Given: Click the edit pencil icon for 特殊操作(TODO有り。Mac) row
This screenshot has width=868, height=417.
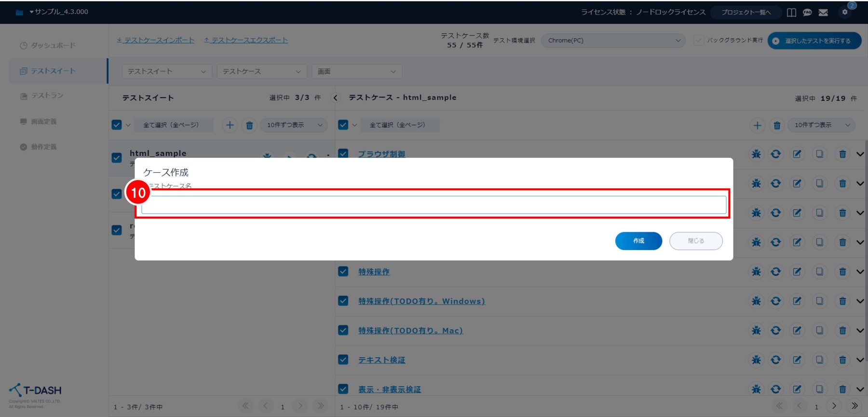Looking at the screenshot, I should click(x=797, y=331).
